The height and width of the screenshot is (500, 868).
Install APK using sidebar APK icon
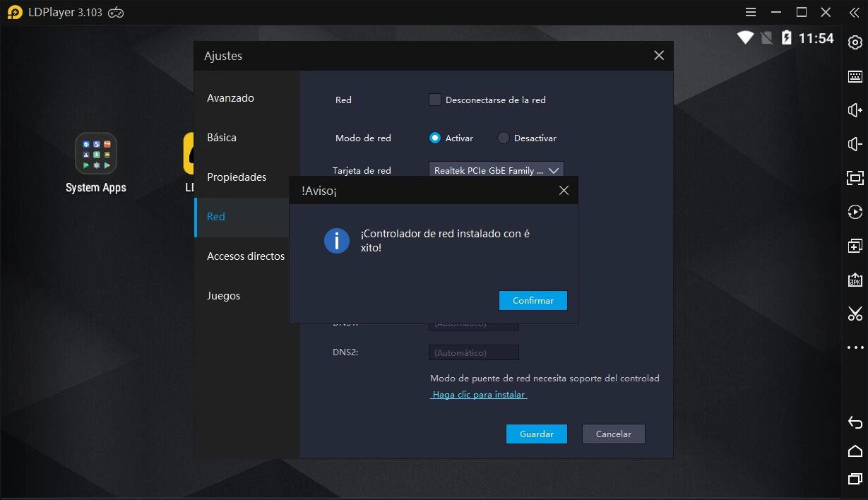pos(855,280)
